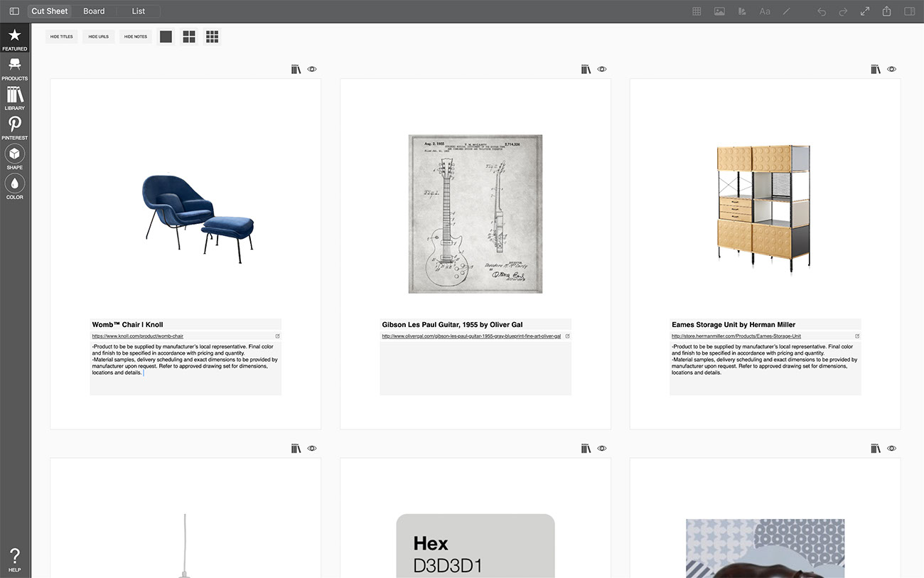Open the knoll.com Womb Chair link
The height and width of the screenshot is (578, 924).
coord(138,336)
